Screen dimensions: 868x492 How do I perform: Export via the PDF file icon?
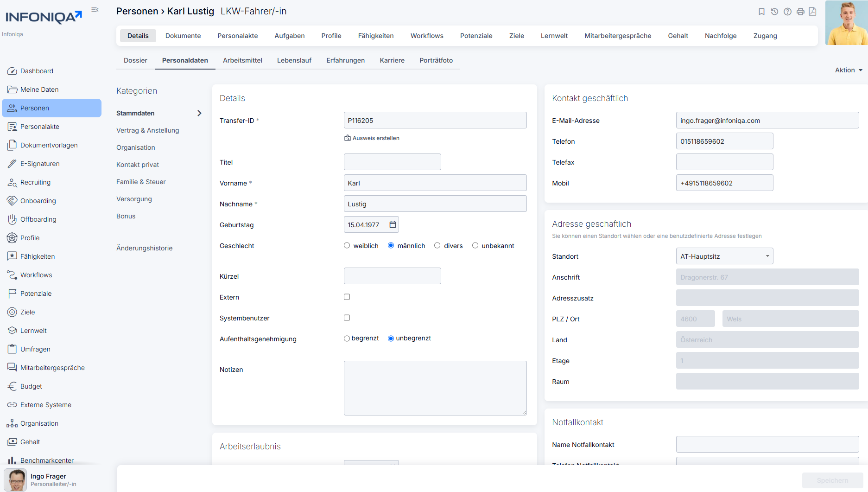[812, 12]
